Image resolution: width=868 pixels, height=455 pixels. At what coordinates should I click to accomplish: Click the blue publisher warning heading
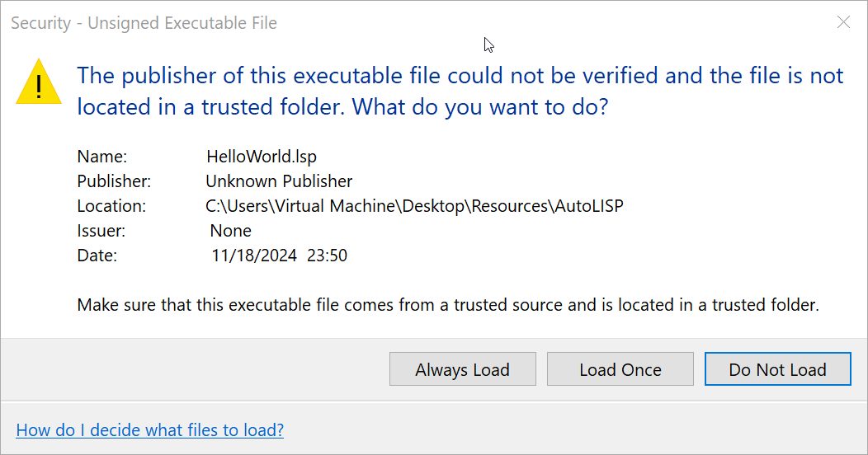pyautogui.click(x=460, y=91)
